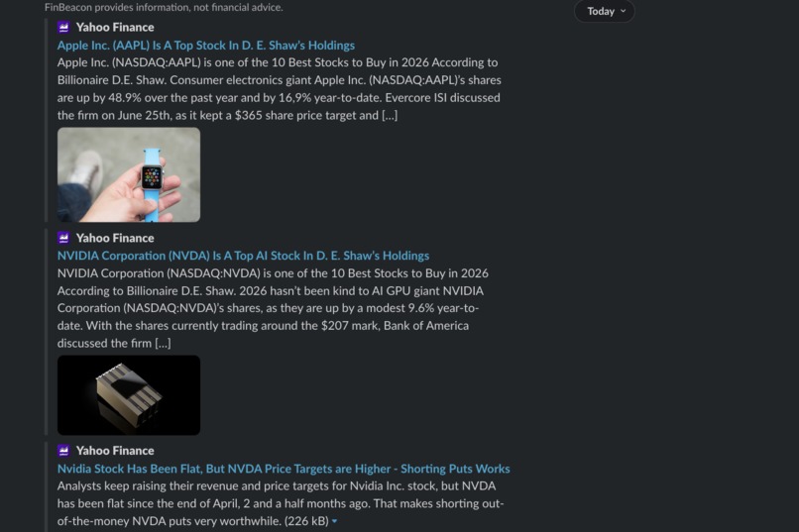Click text 'discussed the firm […]' in NVIDIA summary
The image size is (799, 532).
tap(114, 343)
